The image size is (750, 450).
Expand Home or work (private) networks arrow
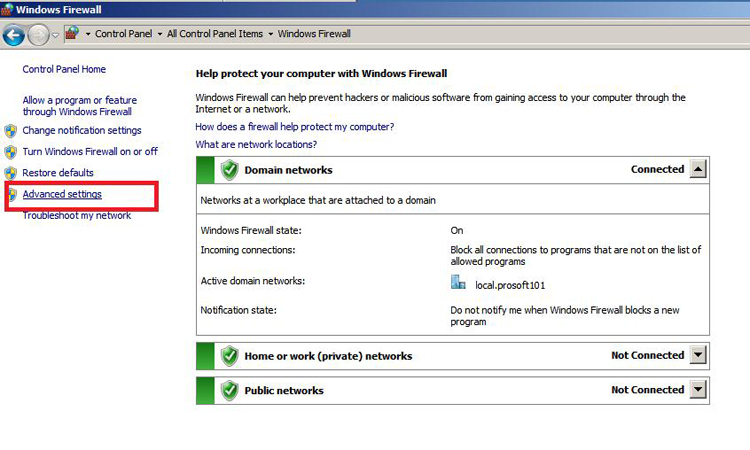698,355
